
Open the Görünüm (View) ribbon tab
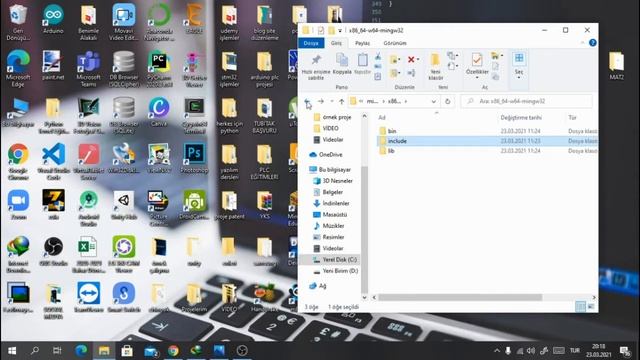point(395,43)
